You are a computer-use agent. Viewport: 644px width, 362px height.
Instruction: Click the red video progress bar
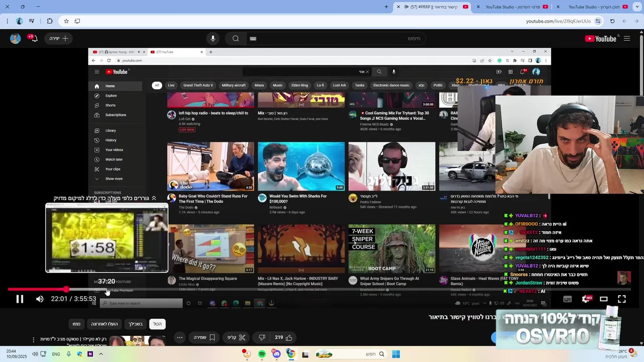pos(36,290)
